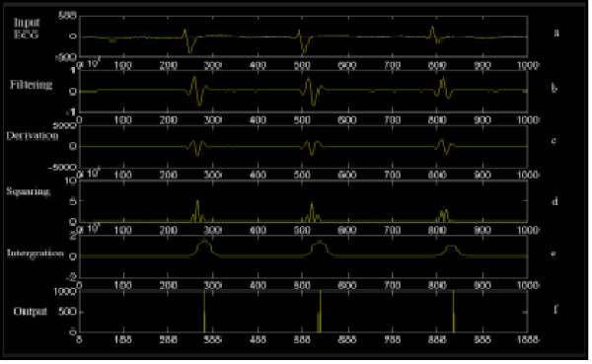Viewport: 592px width, 364px height.
Task: Click first vertical pulse in Output plot
Action: point(204,312)
